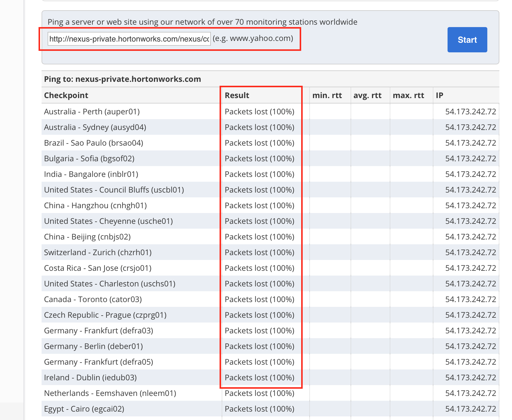Click Brazil - Sao Paulo (brsao04) checkpoint
The width and height of the screenshot is (512, 420).
[x=93, y=143]
